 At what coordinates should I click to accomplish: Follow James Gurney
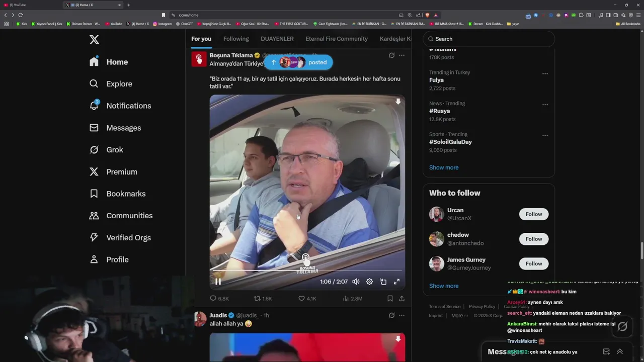(534, 263)
